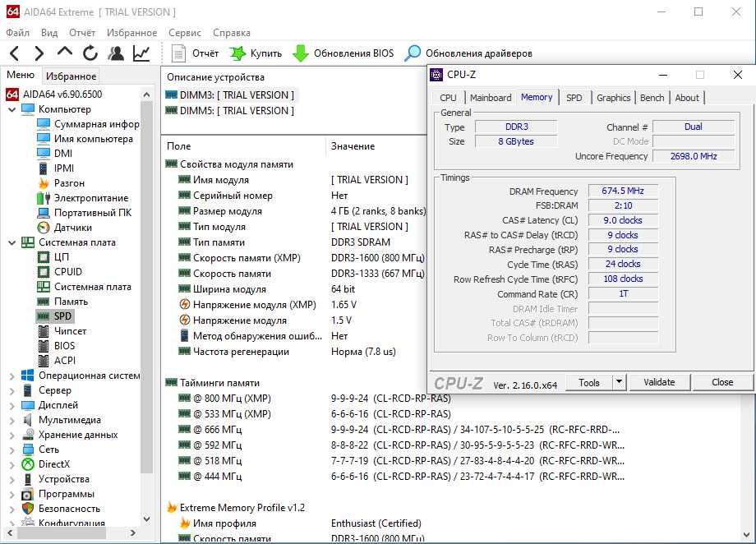
Task: Open the Избранное menu in menu bar
Action: tap(131, 33)
